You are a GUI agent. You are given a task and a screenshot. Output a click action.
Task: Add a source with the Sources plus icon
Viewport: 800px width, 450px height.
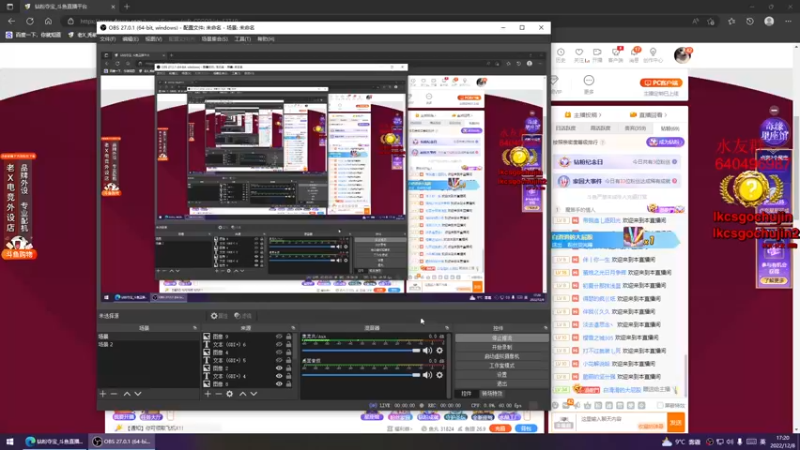click(208, 394)
